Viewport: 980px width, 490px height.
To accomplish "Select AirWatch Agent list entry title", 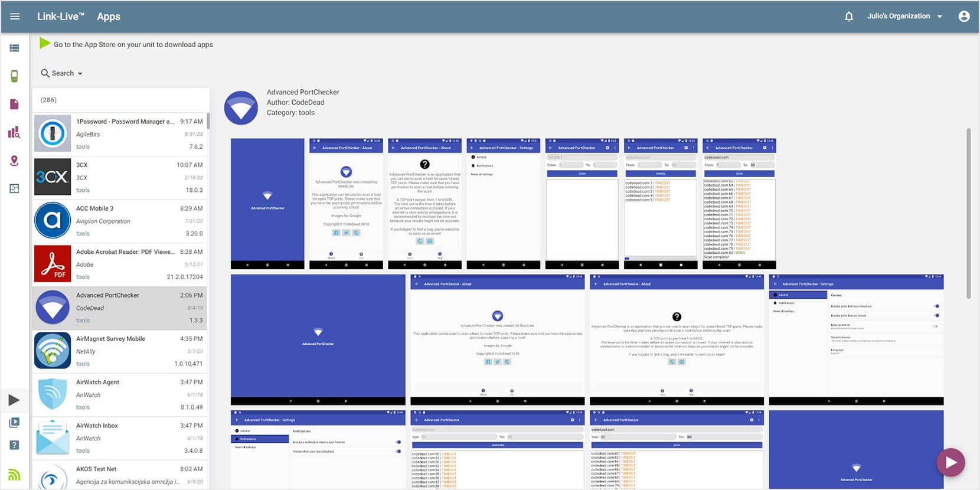I will 97,382.
